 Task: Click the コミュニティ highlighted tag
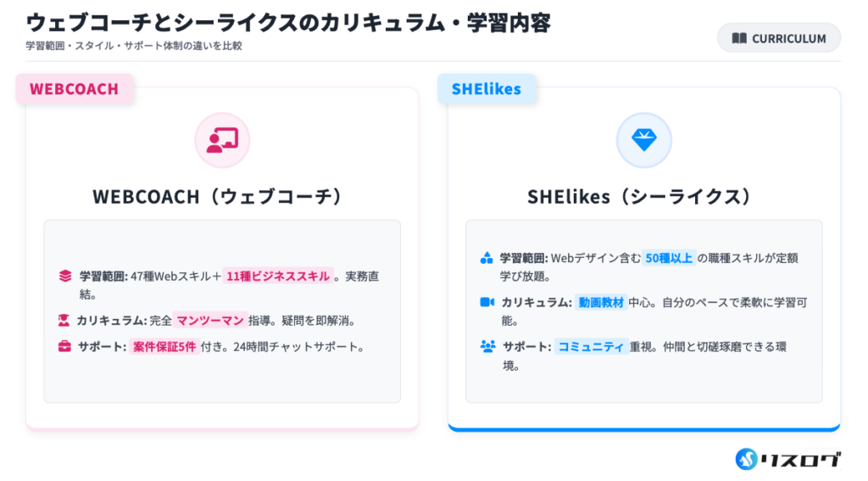pos(590,346)
